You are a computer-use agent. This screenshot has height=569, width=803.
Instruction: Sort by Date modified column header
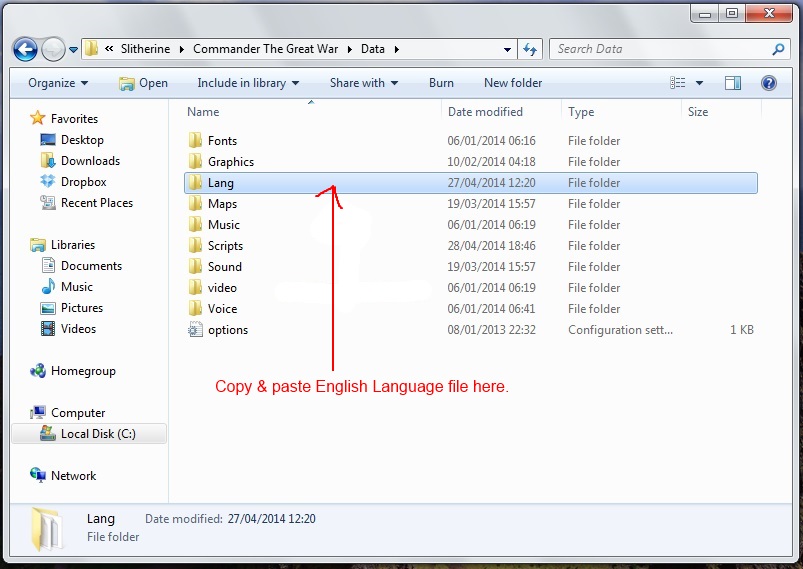coord(485,112)
